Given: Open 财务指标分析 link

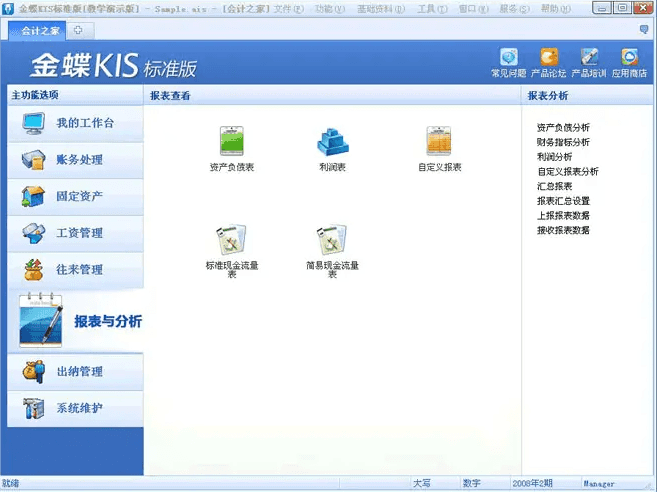Looking at the screenshot, I should click(563, 142).
